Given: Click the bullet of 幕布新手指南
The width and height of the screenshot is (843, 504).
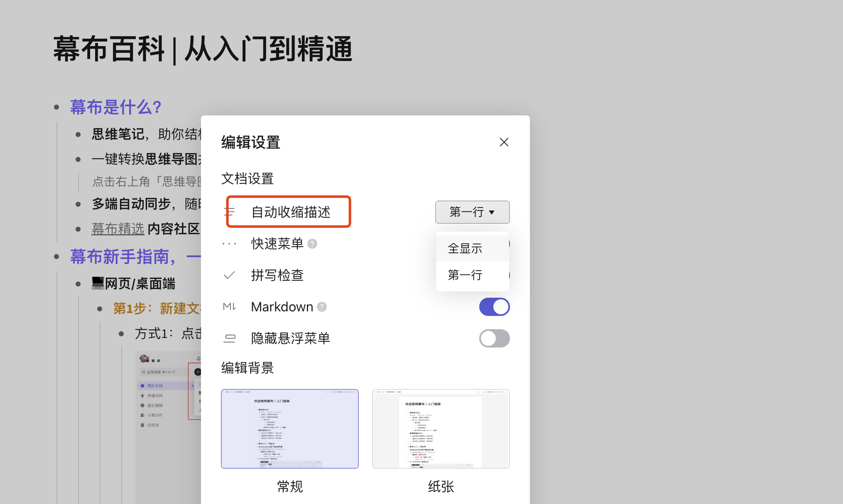Looking at the screenshot, I should tap(56, 257).
